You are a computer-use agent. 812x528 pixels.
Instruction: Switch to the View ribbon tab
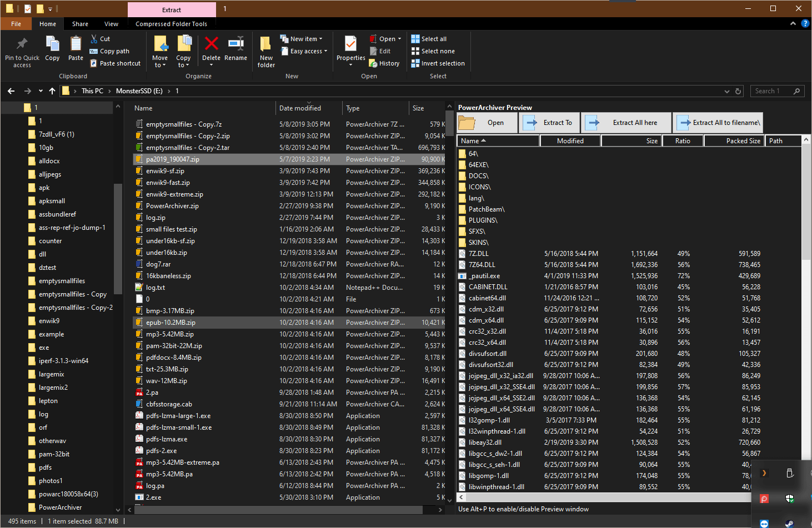click(x=111, y=24)
